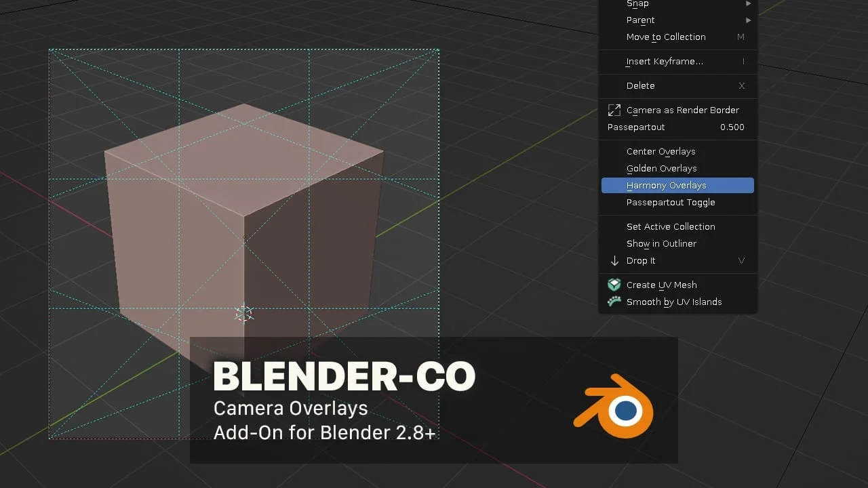The height and width of the screenshot is (488, 868).
Task: Click the BLENDER-CO title text
Action: [344, 378]
